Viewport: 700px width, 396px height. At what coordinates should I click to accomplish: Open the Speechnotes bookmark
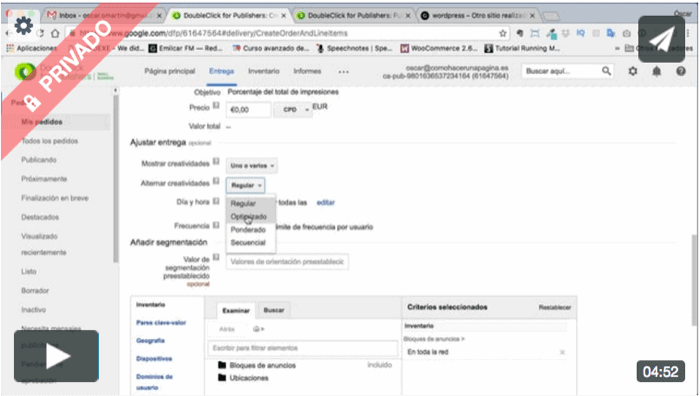(x=354, y=48)
